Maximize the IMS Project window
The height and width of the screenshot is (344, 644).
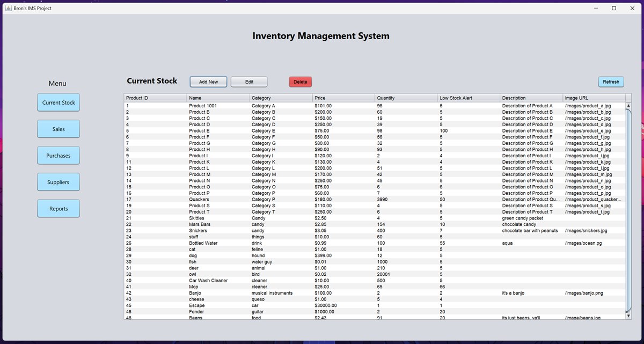[x=614, y=8]
